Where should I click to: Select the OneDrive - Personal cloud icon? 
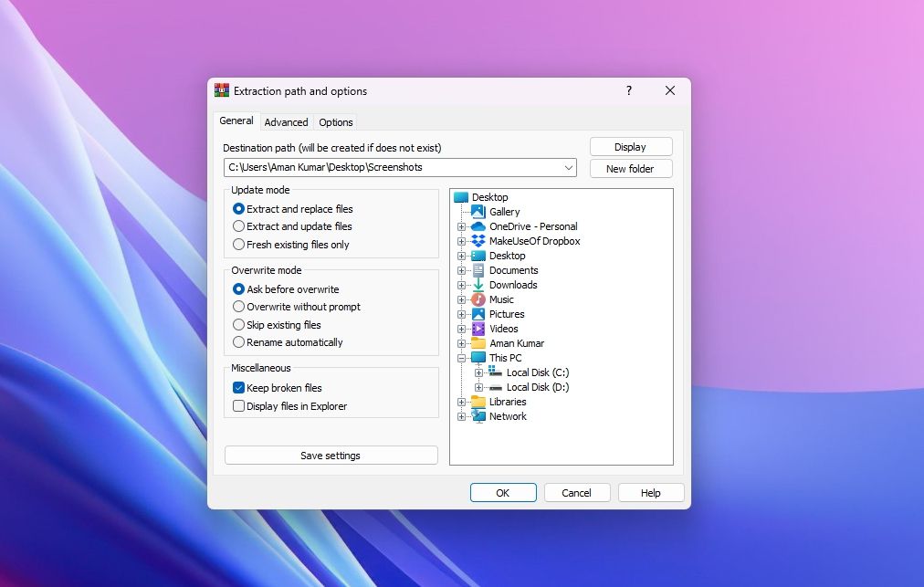click(x=478, y=226)
